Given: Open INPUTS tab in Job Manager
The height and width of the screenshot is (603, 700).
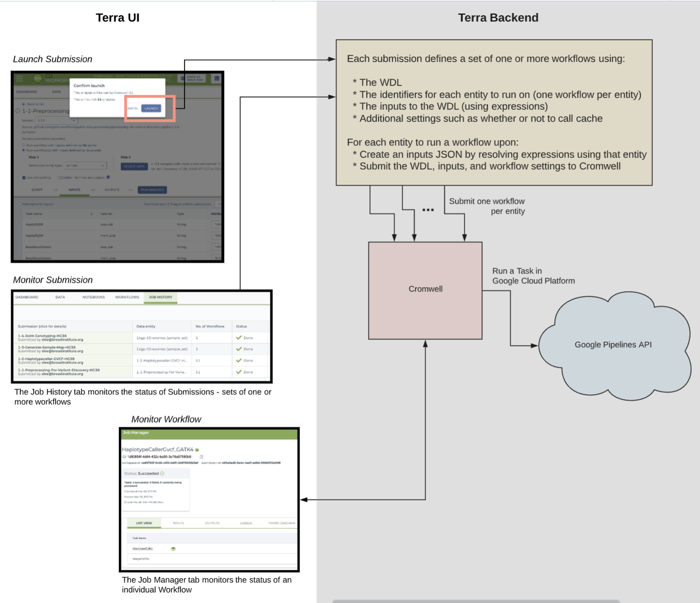Looking at the screenshot, I should [179, 523].
